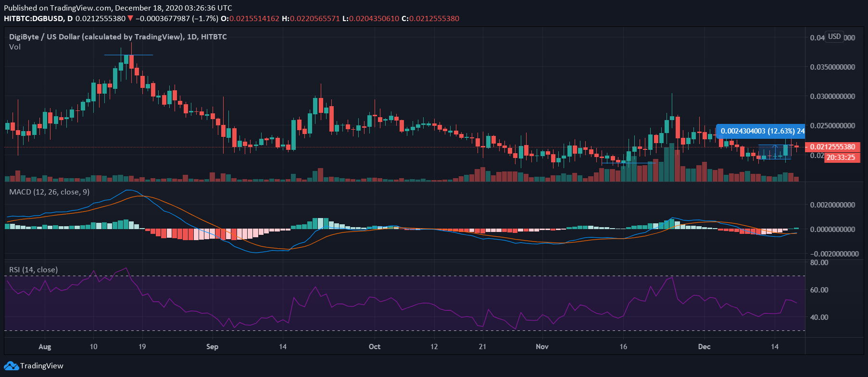Click the Vol indicator label
Image resolution: width=868 pixels, height=377 pixels.
pos(15,47)
